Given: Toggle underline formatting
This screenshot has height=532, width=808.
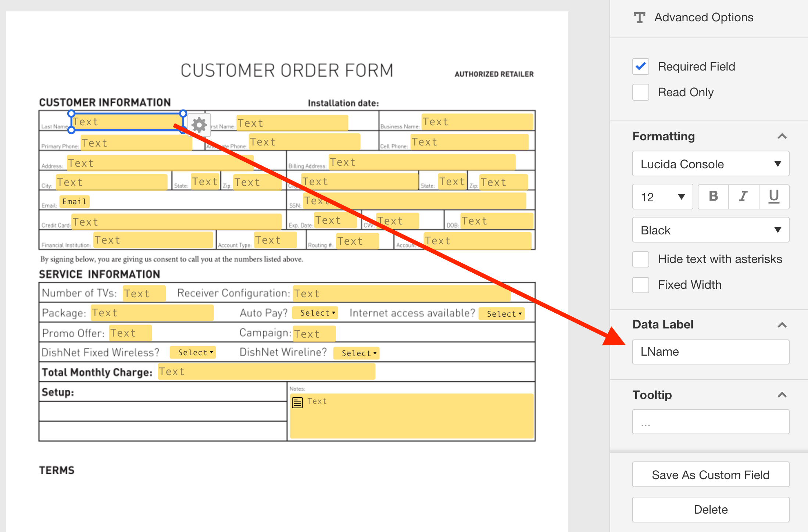Looking at the screenshot, I should 774,197.
